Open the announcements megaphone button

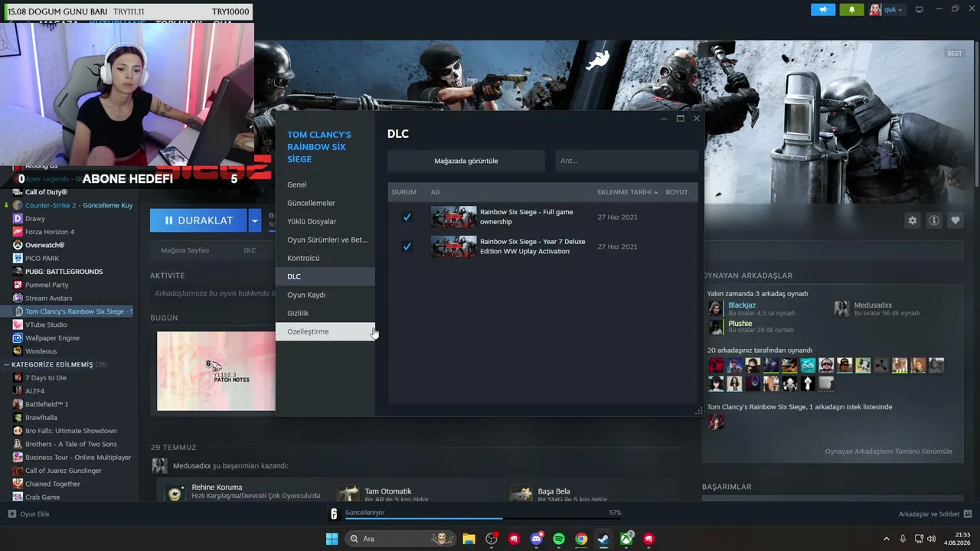point(823,10)
